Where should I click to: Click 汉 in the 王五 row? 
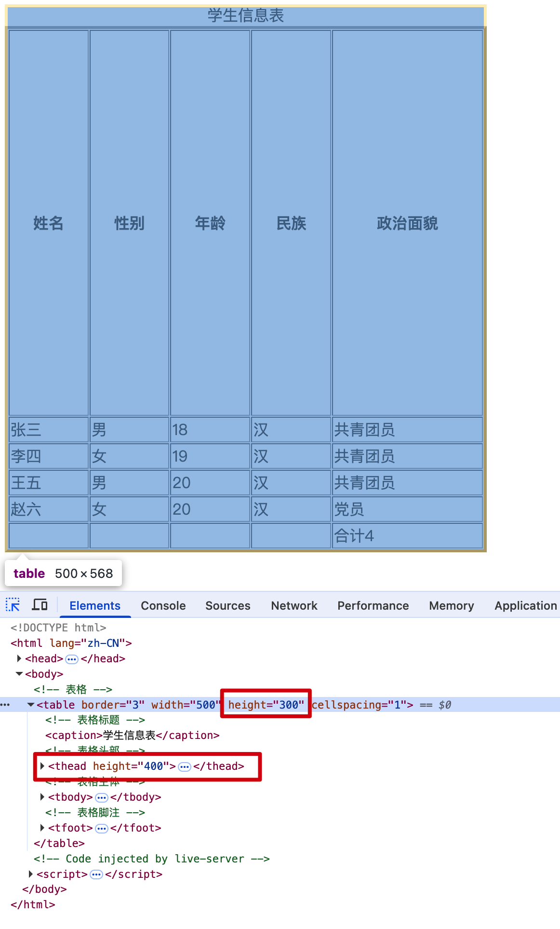pyautogui.click(x=291, y=483)
